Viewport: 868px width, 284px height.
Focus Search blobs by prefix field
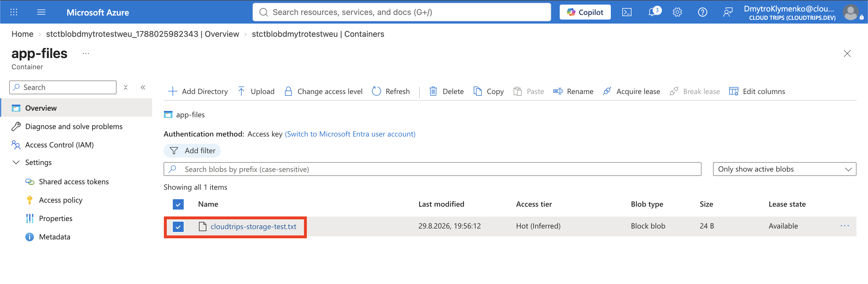[x=432, y=169]
